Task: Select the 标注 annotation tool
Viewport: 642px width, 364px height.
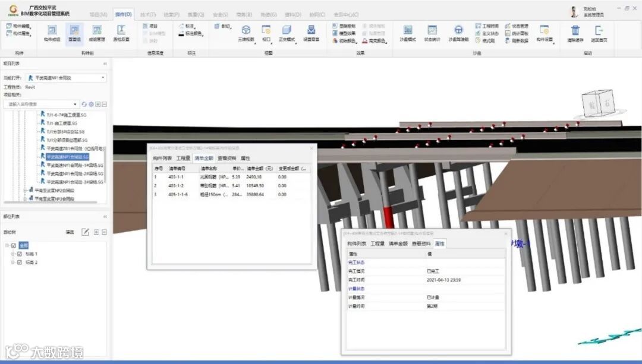Action: click(187, 26)
